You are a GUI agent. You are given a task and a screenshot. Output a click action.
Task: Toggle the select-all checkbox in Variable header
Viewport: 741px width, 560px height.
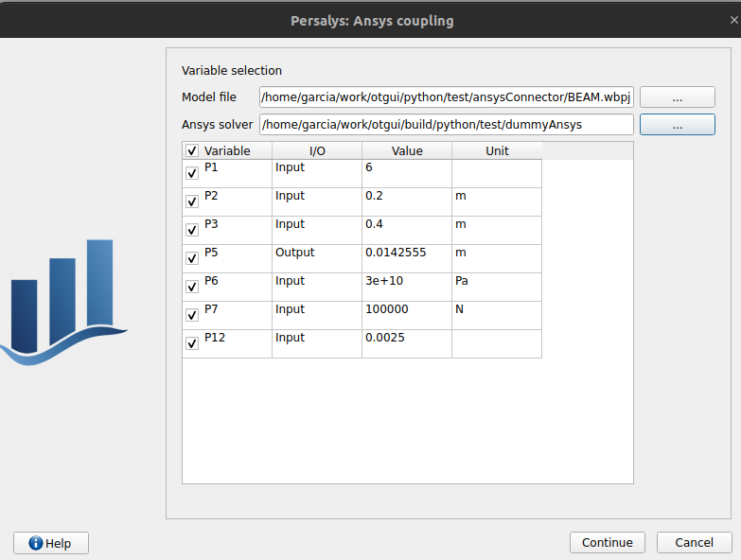tap(192, 151)
